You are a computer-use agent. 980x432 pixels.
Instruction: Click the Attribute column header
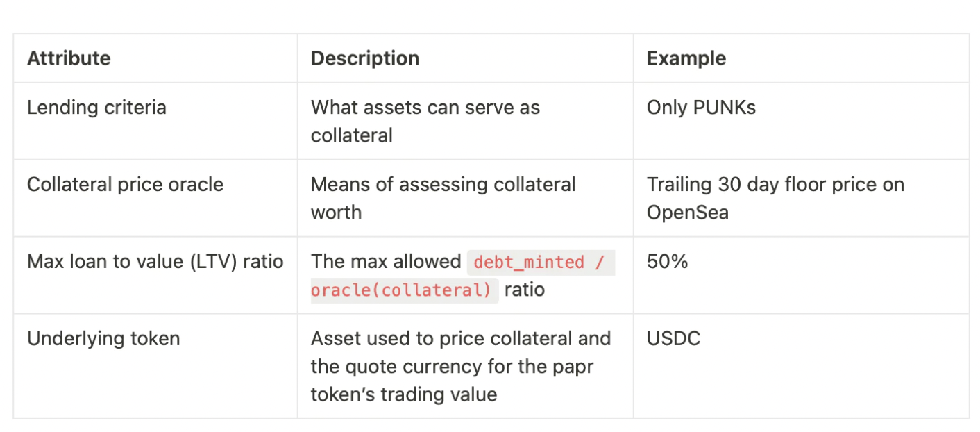pyautogui.click(x=69, y=58)
